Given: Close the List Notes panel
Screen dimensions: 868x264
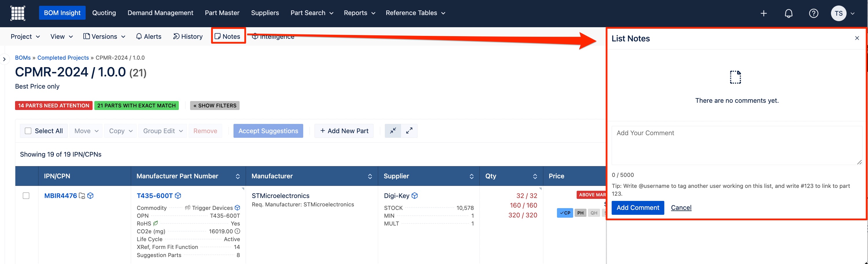Looking at the screenshot, I should 857,38.
